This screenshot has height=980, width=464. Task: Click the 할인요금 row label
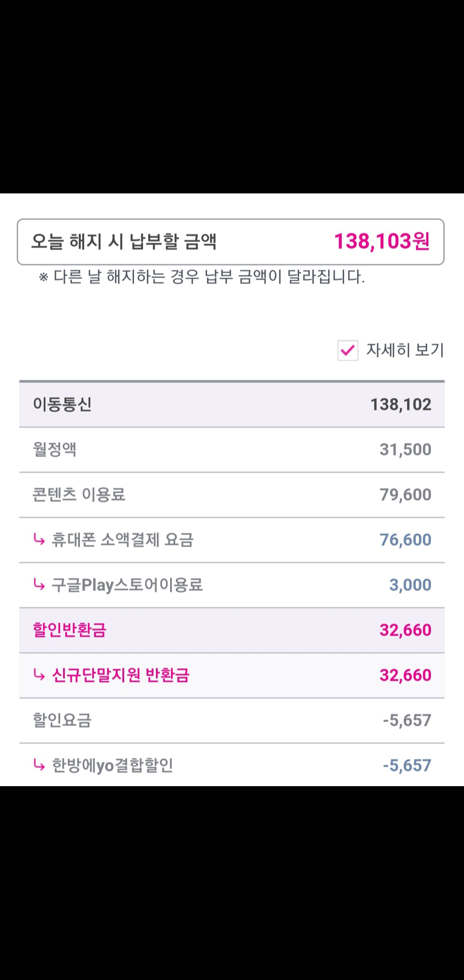click(62, 720)
